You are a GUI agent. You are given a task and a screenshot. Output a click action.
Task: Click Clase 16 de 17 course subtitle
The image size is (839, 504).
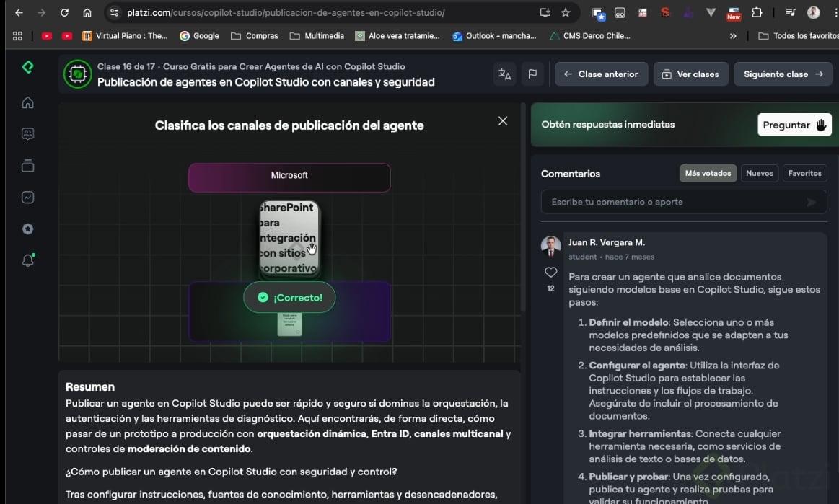(251, 66)
